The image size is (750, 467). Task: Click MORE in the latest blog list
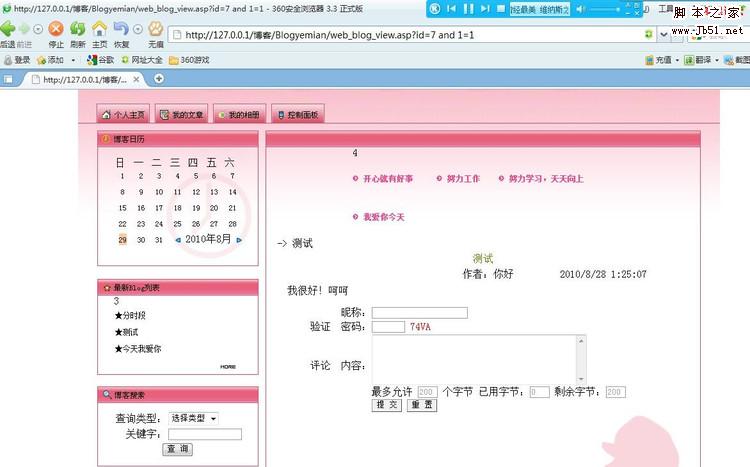(x=228, y=367)
